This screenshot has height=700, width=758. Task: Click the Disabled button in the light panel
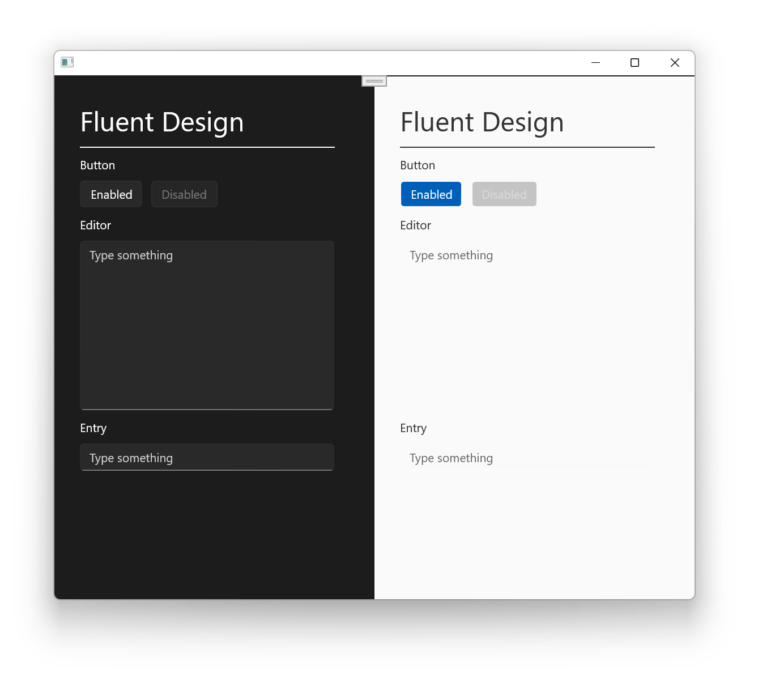click(504, 194)
